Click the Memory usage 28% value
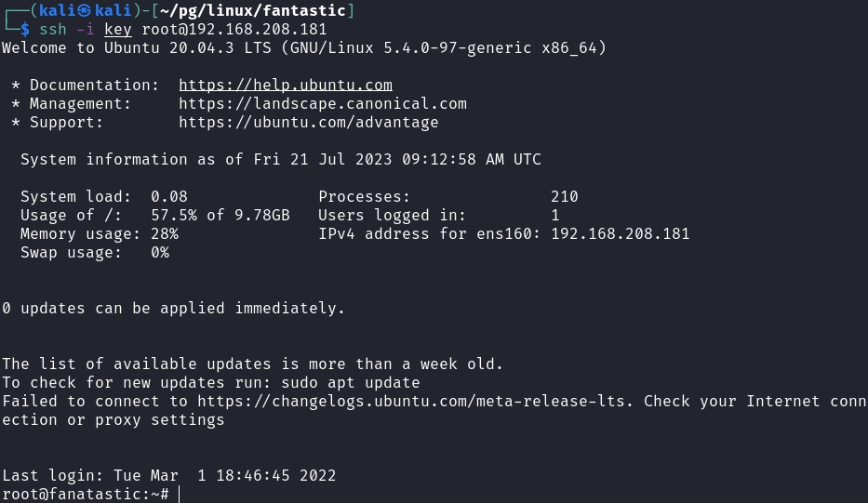Image resolution: width=868 pixels, height=503 pixels. point(164,233)
